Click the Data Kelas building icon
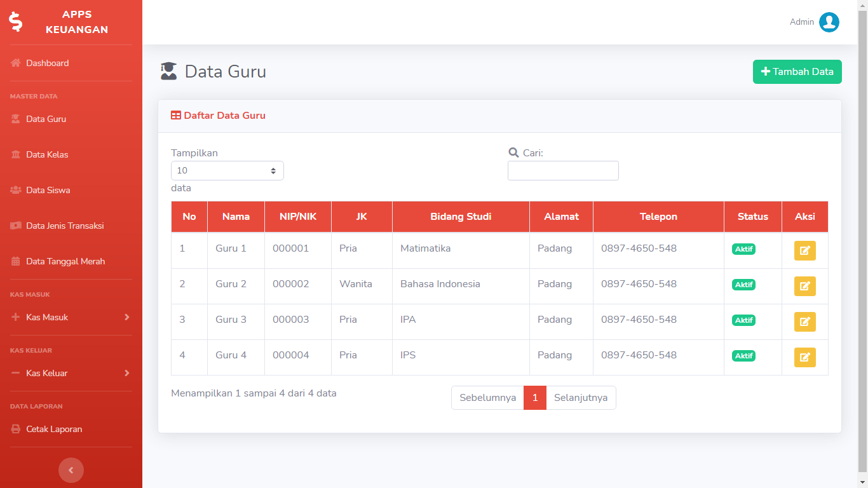Screen dimensions: 868x488 pos(16,154)
